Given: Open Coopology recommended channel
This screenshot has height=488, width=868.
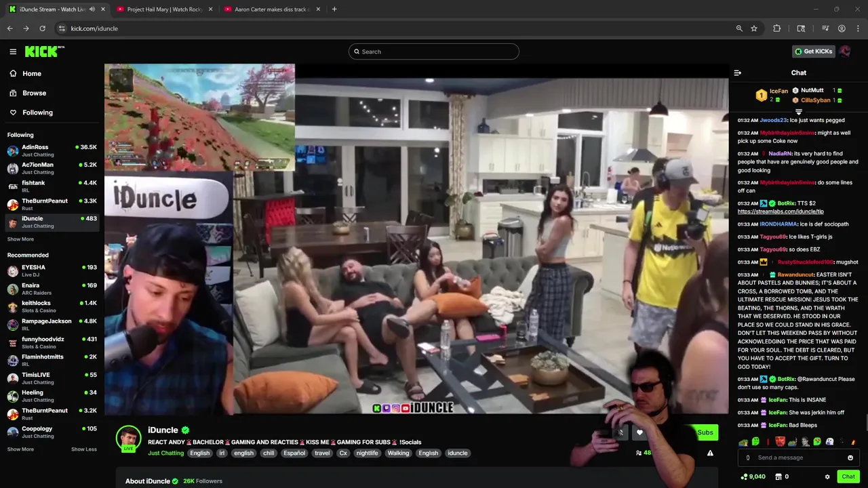Looking at the screenshot, I should tap(52, 432).
